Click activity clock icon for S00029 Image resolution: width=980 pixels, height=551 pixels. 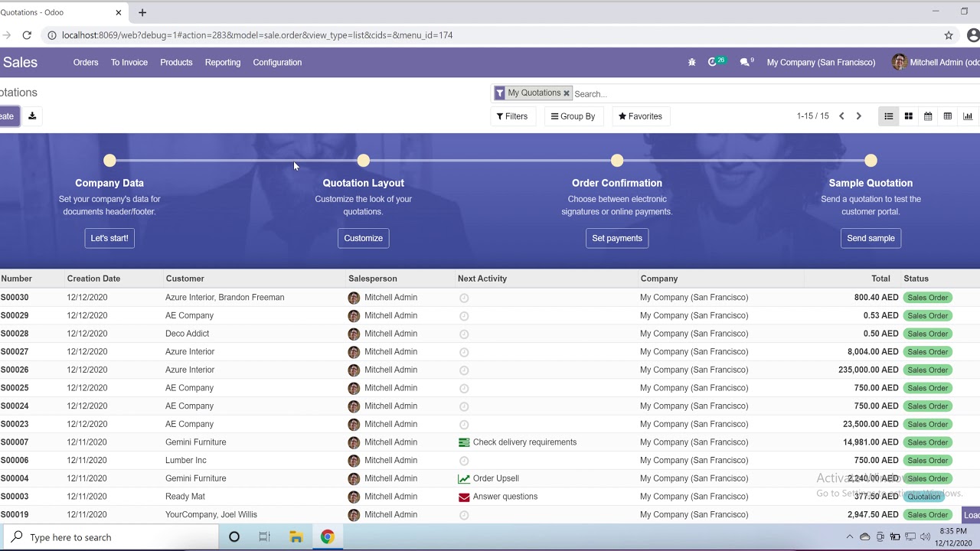pos(464,316)
